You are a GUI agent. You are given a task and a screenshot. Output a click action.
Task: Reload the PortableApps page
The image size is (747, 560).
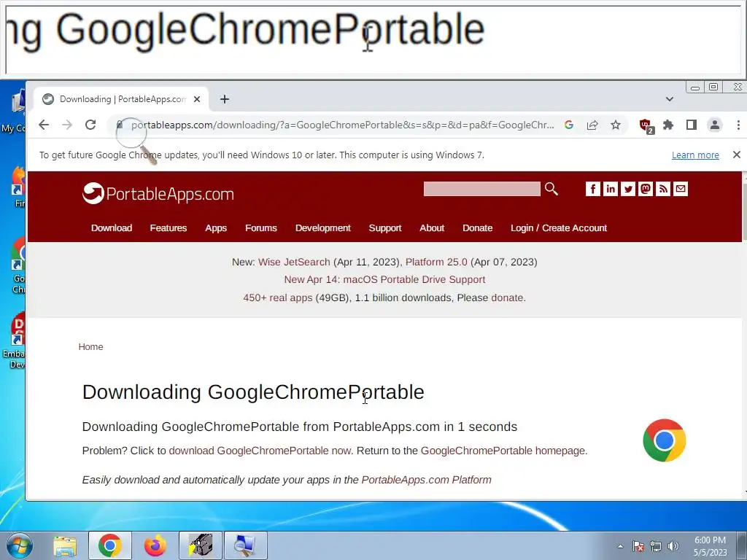(x=90, y=125)
